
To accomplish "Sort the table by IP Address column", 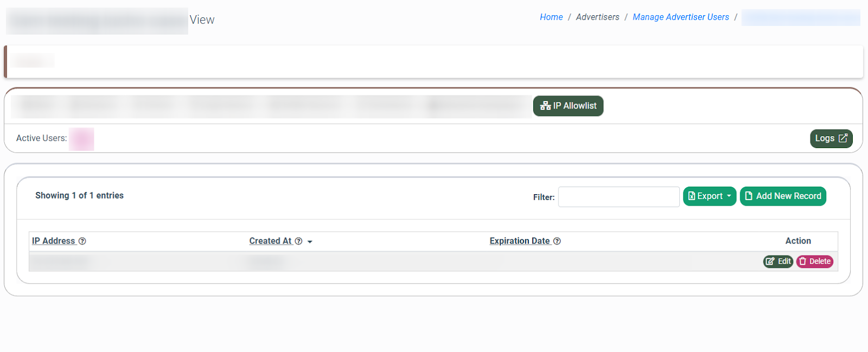I will pyautogui.click(x=53, y=241).
